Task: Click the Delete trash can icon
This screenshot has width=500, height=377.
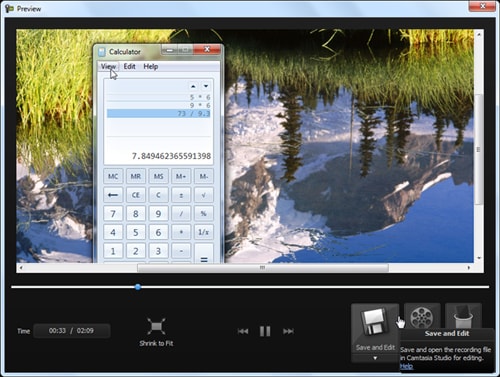Action: tap(463, 317)
